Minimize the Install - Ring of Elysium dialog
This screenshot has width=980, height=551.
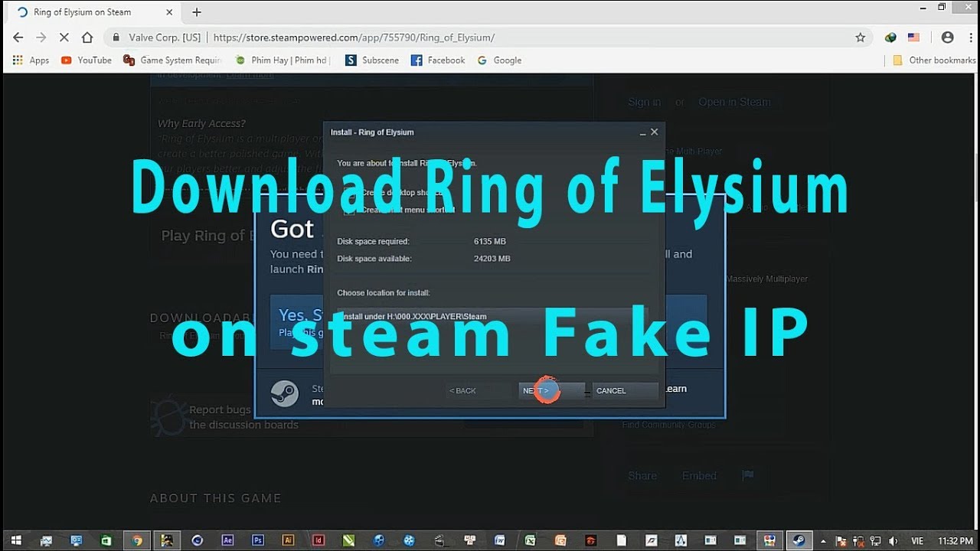coord(642,132)
